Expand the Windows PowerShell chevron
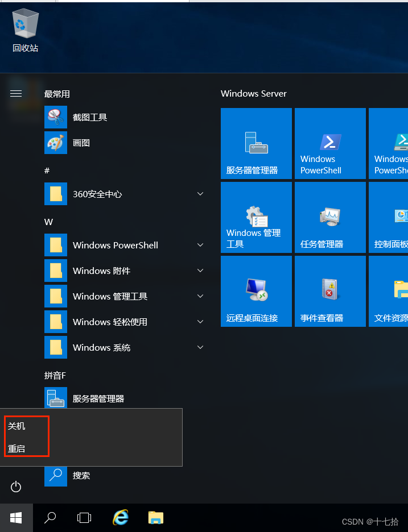The height and width of the screenshot is (532, 408). 200,245
